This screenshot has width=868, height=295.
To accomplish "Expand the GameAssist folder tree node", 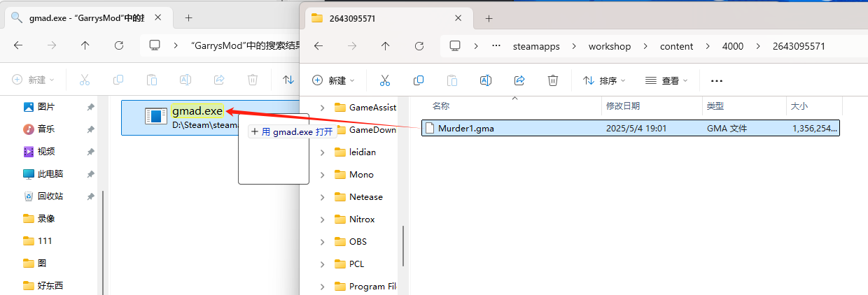I will click(322, 108).
